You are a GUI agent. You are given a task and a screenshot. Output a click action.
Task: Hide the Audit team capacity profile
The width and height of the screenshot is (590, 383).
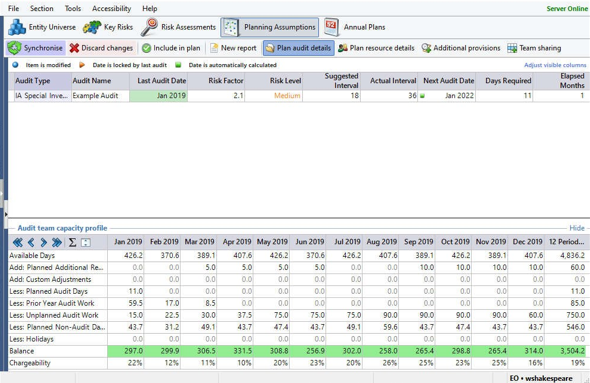(x=577, y=228)
